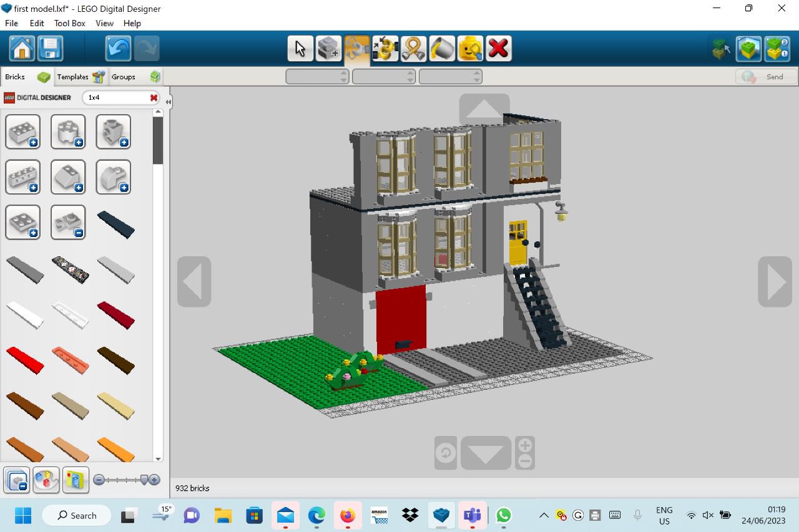Expand the curved brick category
799x532 pixels.
pyautogui.click(x=114, y=177)
